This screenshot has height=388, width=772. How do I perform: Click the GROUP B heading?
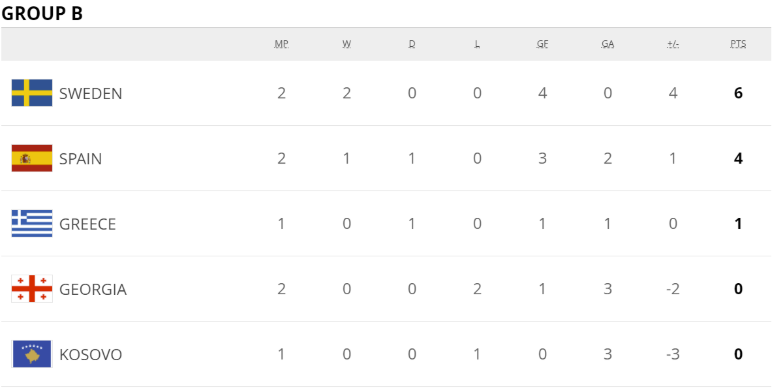(x=42, y=13)
